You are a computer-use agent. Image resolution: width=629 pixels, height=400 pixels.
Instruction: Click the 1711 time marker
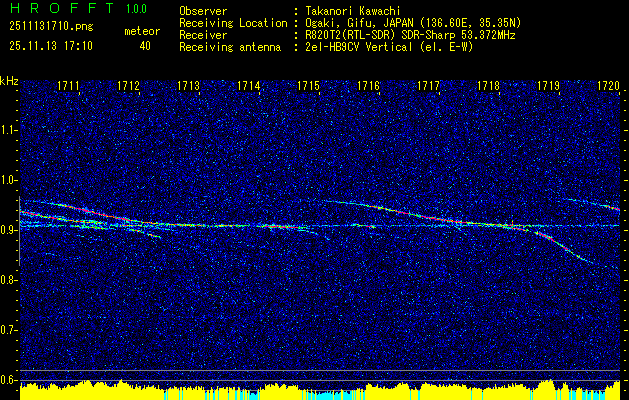(x=69, y=87)
